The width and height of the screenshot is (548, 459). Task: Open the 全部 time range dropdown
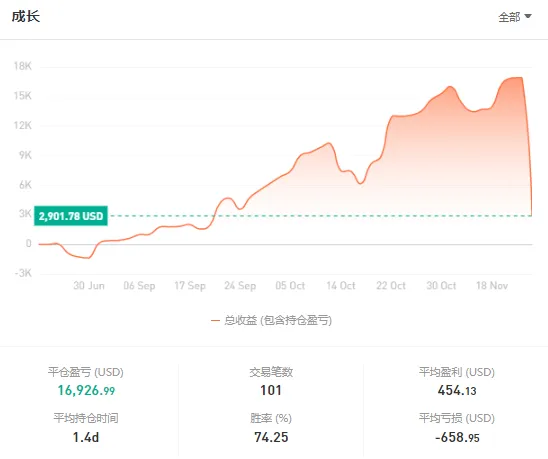(x=514, y=17)
